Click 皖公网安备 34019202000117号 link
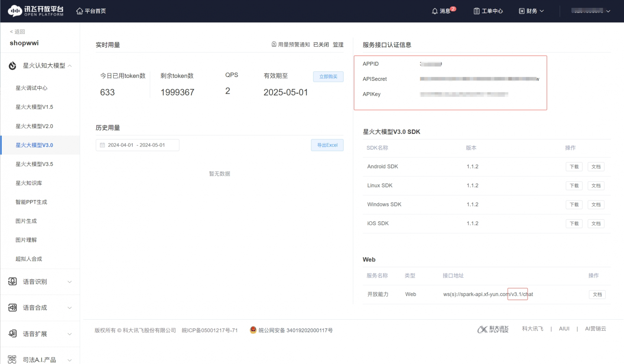Image resolution: width=624 pixels, height=364 pixels. pos(295,330)
